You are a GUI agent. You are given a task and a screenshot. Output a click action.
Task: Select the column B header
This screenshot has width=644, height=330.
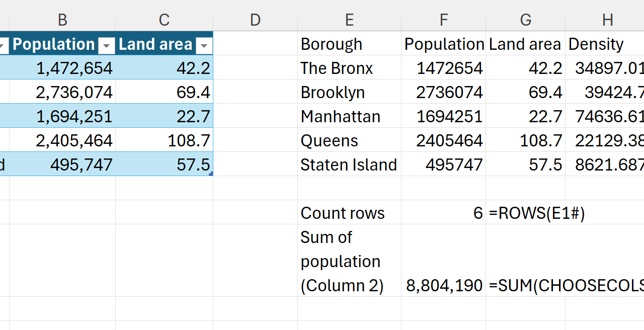click(x=62, y=20)
